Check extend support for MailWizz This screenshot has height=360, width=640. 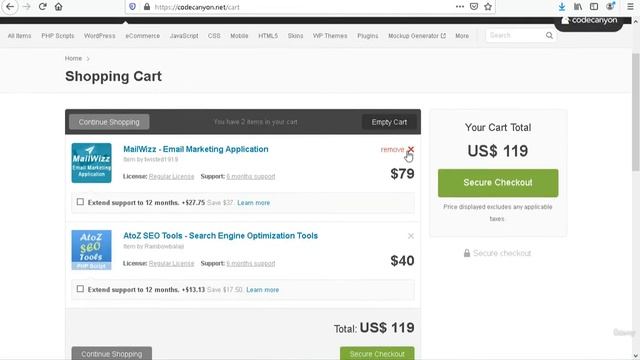coord(80,202)
